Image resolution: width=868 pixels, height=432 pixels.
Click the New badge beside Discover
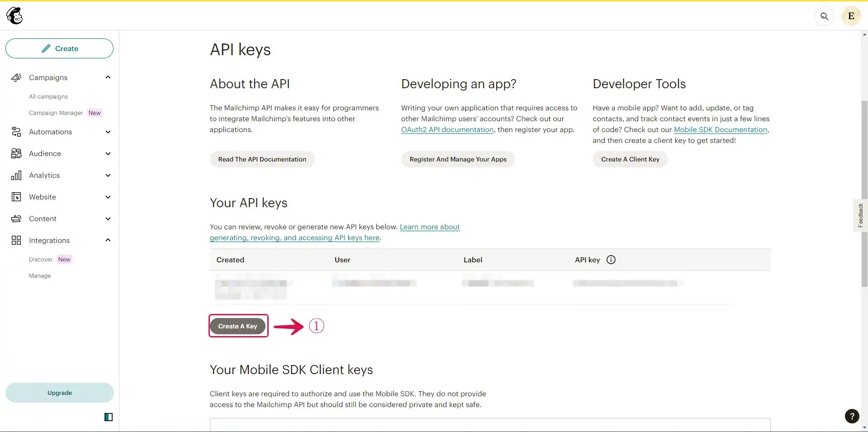pyautogui.click(x=64, y=259)
